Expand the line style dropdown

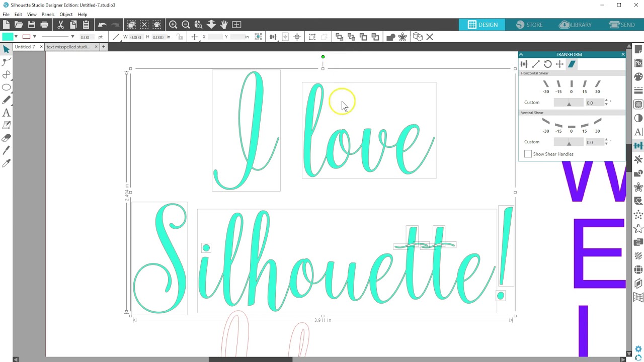[x=72, y=37]
